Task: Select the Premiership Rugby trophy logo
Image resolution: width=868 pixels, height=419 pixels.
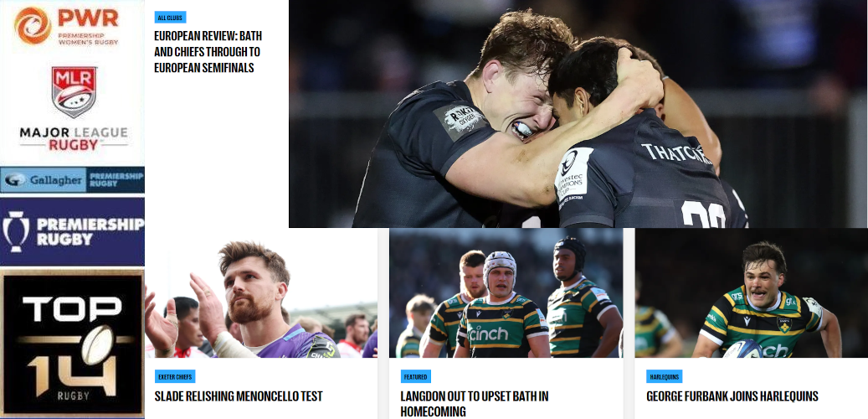Action: pyautogui.click(x=72, y=231)
